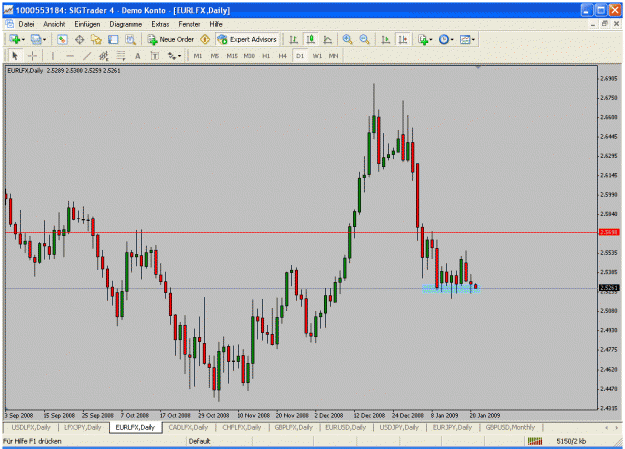Switch to EURUSD,Daily chart tab
The height and width of the screenshot is (449, 625).
point(346,427)
